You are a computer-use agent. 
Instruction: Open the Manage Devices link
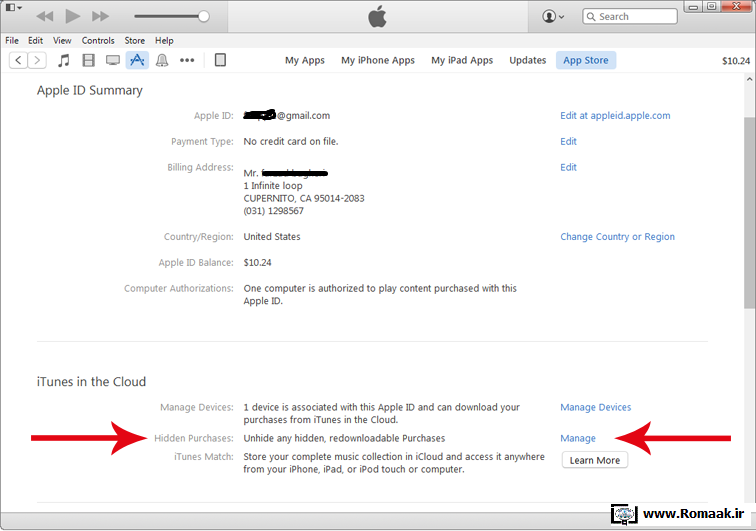595,408
